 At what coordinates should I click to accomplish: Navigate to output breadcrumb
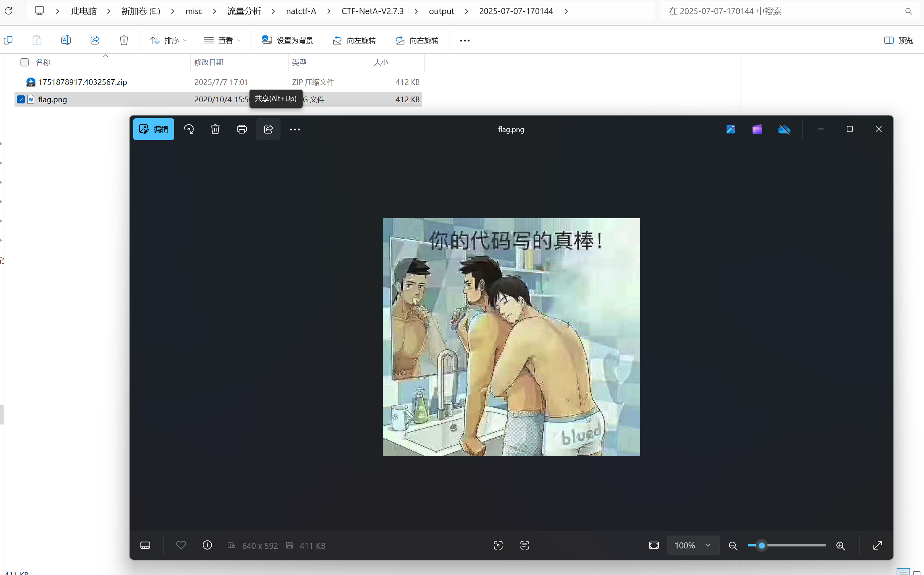pos(441,11)
